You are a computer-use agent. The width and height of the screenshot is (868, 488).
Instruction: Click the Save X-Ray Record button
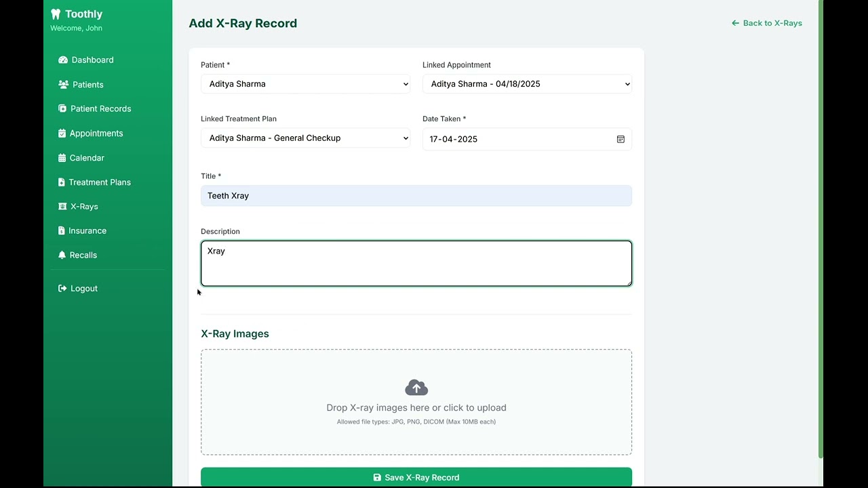pyautogui.click(x=416, y=477)
